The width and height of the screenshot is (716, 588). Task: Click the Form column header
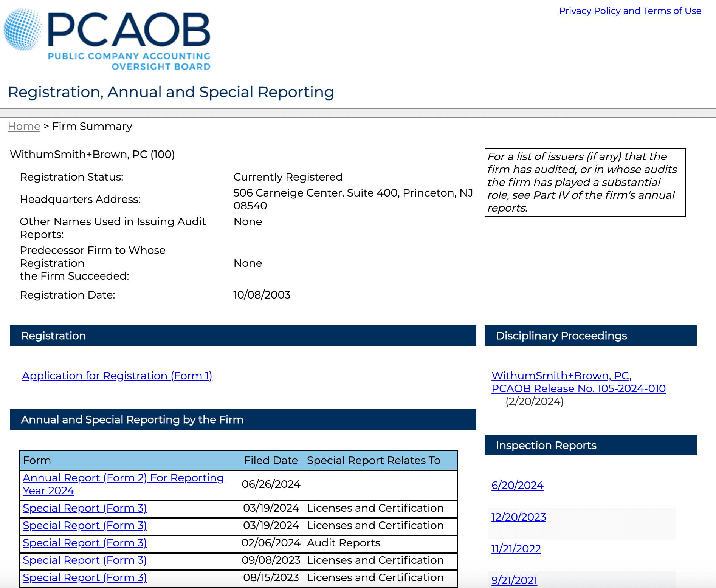37,460
